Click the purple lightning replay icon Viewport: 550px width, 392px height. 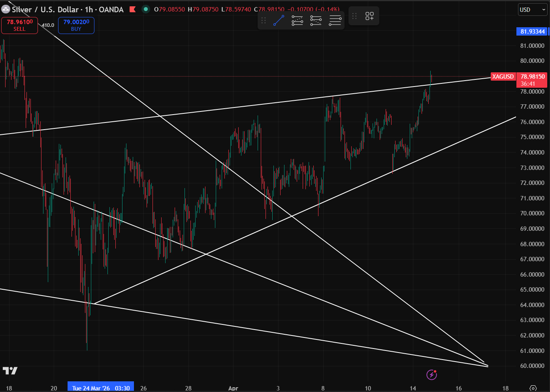[431, 374]
